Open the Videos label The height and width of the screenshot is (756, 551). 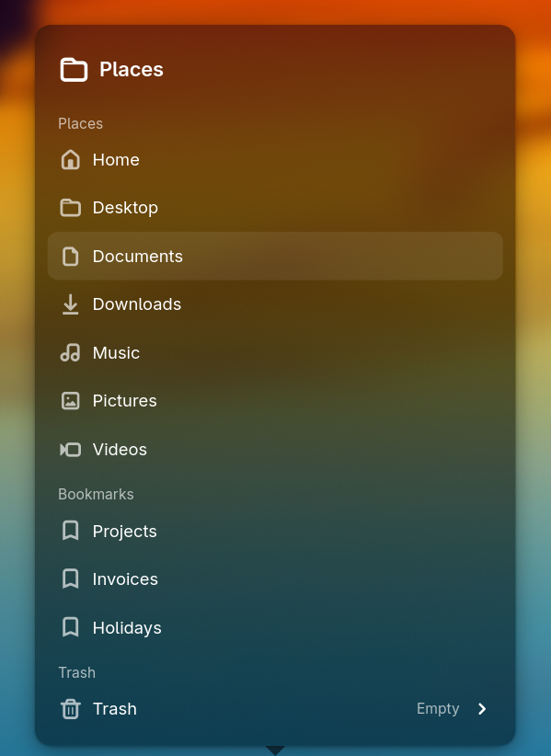[120, 450]
